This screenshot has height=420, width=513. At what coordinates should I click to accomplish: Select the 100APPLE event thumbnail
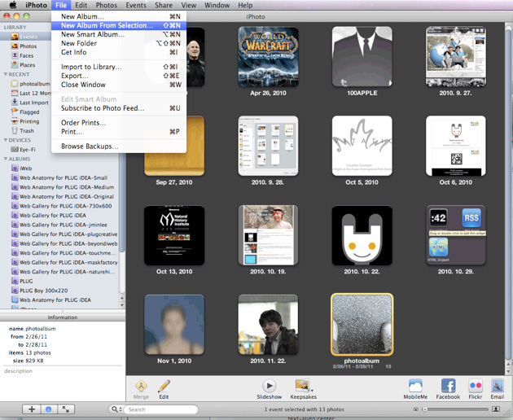(x=362, y=57)
